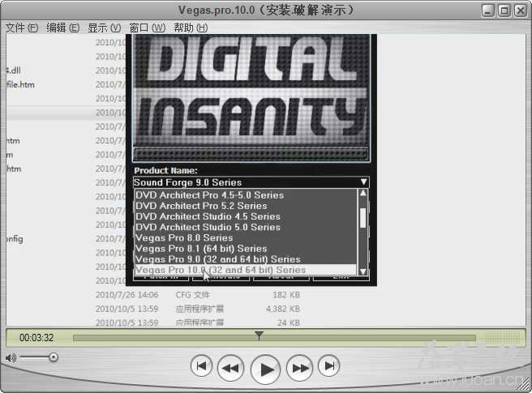532x393 pixels.
Task: Open the 文件 (F) menu
Action: coord(22,28)
